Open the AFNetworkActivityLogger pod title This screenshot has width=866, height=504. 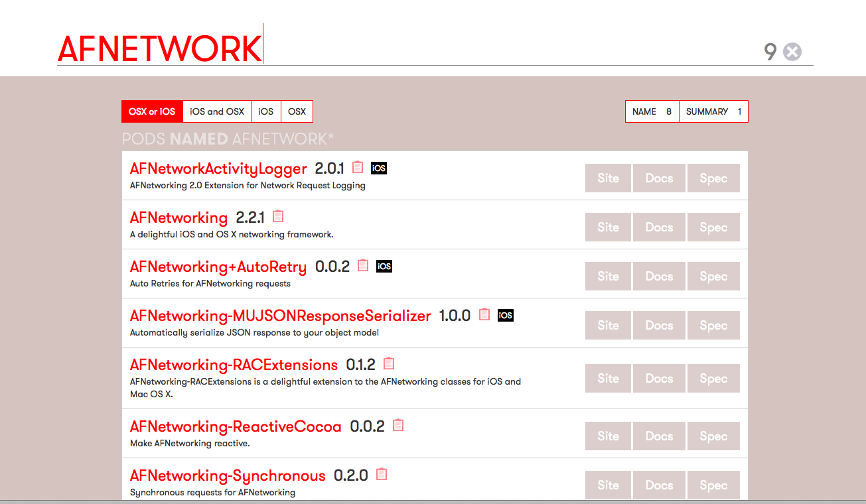(218, 168)
